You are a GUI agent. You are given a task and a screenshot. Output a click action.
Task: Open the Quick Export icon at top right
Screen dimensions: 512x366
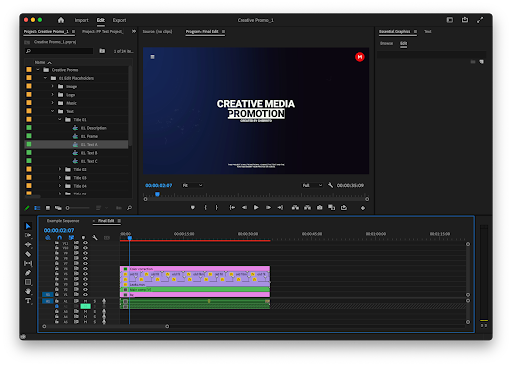465,20
